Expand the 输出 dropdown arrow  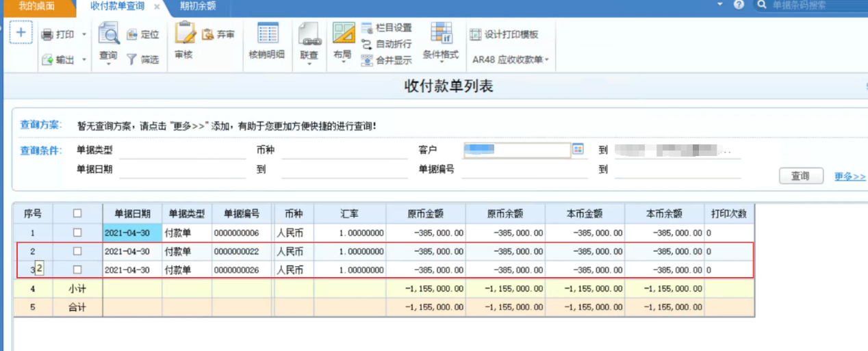click(84, 60)
